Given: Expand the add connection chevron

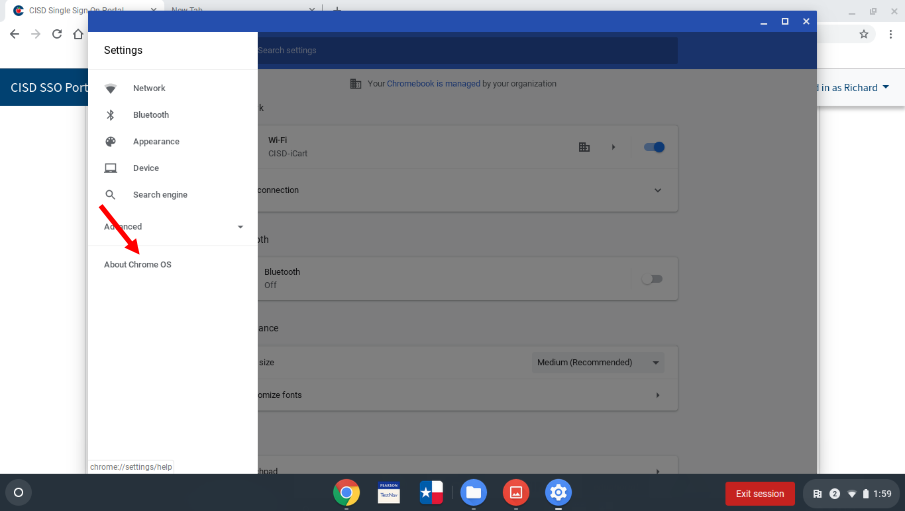Looking at the screenshot, I should pyautogui.click(x=657, y=190).
